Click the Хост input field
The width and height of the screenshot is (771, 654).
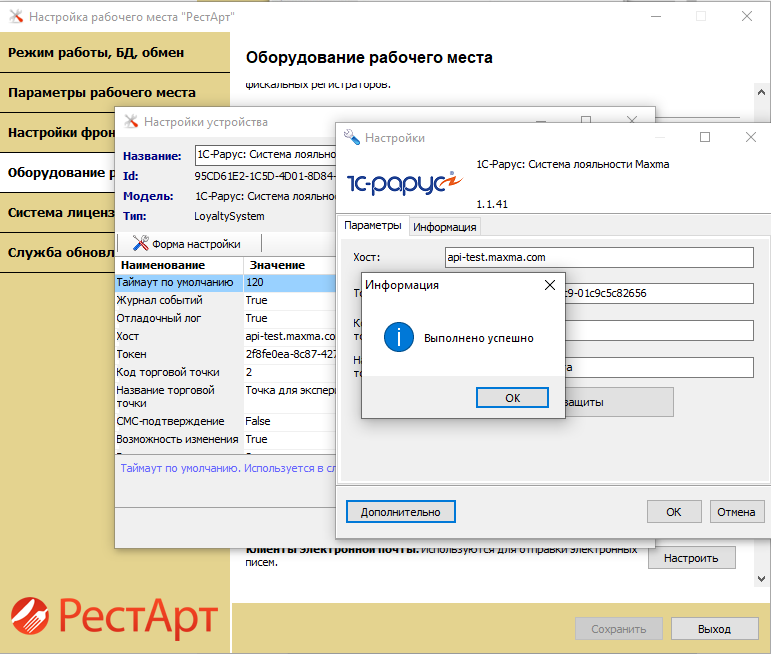[x=599, y=257]
